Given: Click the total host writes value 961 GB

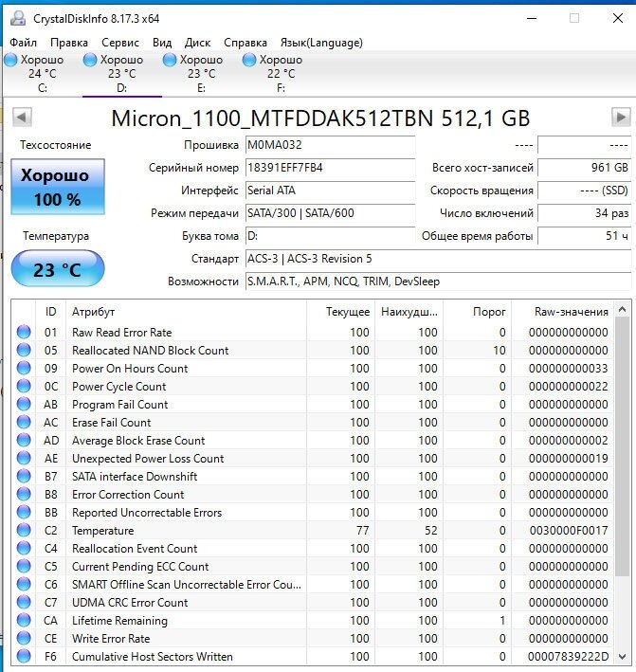Looking at the screenshot, I should 584,168.
